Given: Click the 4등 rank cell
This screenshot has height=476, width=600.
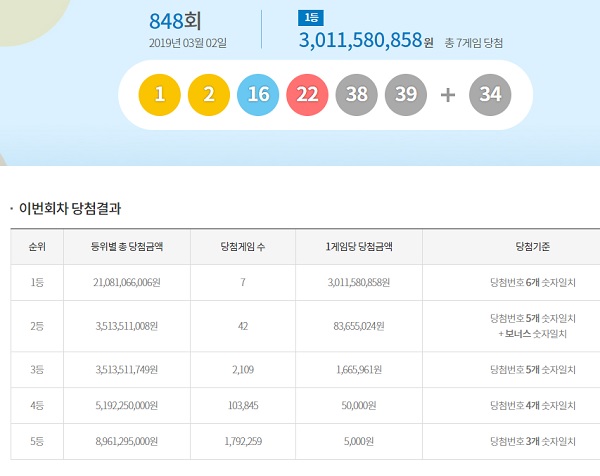Looking at the screenshot, I should (37, 405).
